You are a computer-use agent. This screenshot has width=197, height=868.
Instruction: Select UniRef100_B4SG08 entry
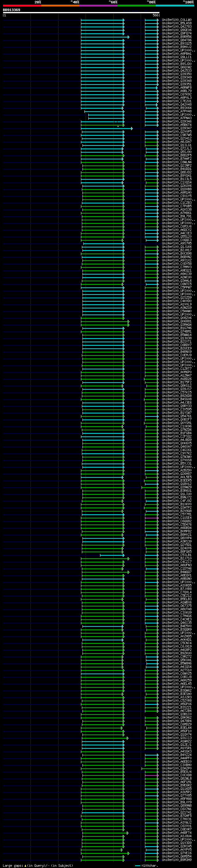coord(177,399)
